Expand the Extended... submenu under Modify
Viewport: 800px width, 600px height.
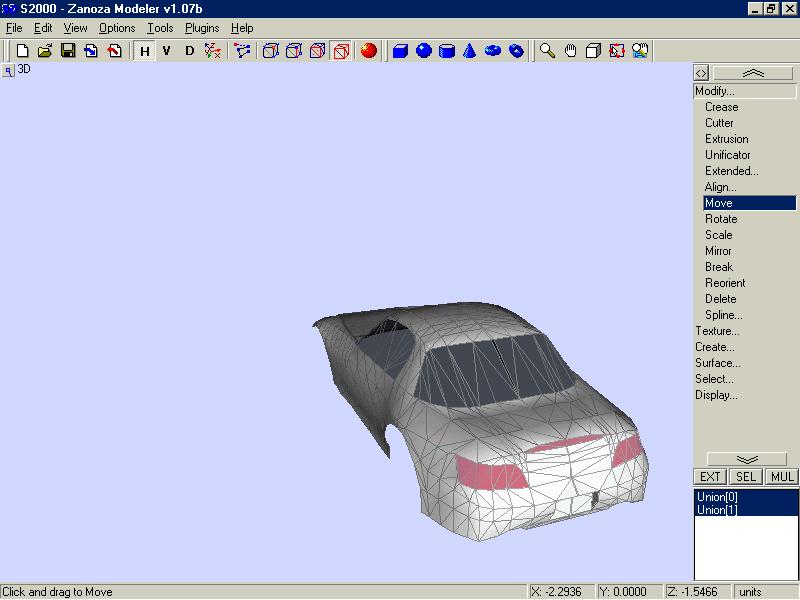coord(731,171)
